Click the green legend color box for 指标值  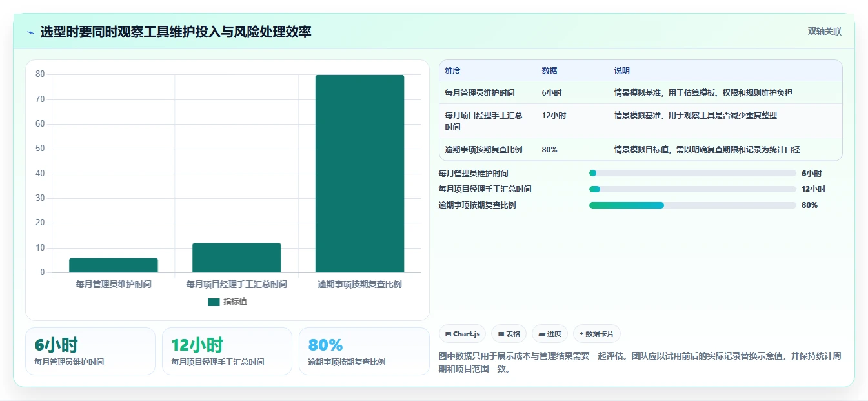(x=214, y=302)
